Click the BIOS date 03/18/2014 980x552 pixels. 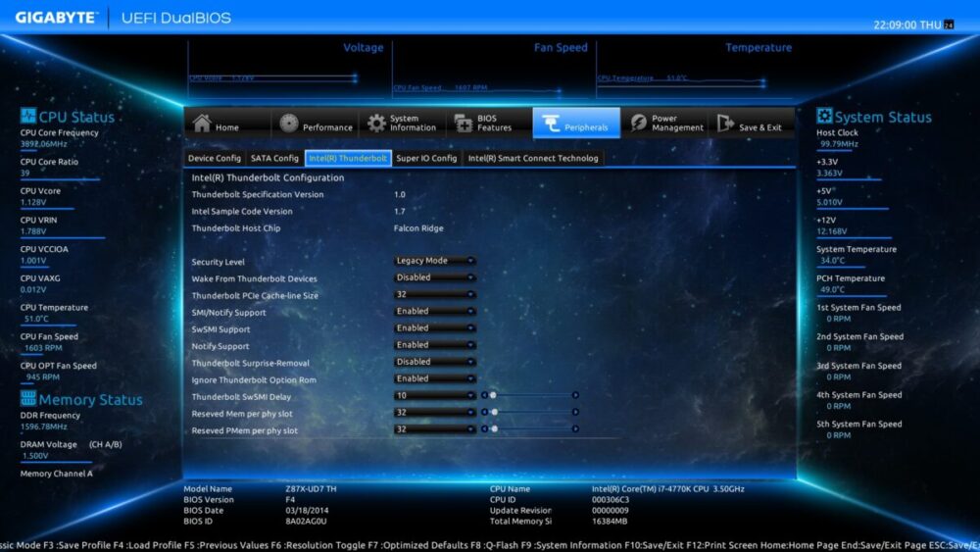pyautogui.click(x=307, y=510)
